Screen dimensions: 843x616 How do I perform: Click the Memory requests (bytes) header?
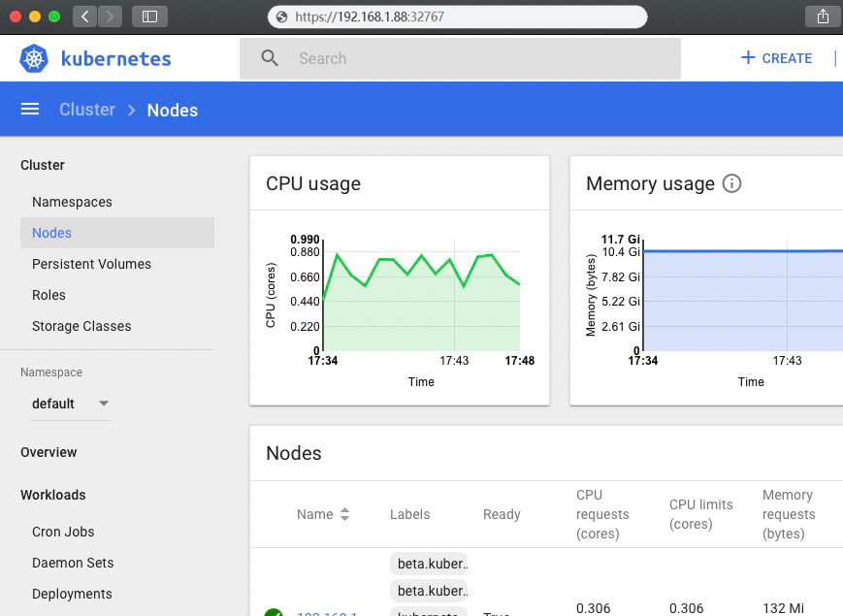789,514
